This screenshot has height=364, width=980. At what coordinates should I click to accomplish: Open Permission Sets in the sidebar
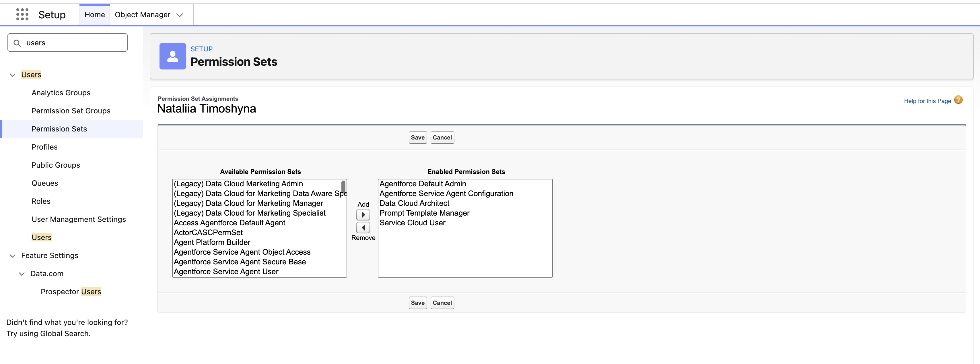point(59,129)
